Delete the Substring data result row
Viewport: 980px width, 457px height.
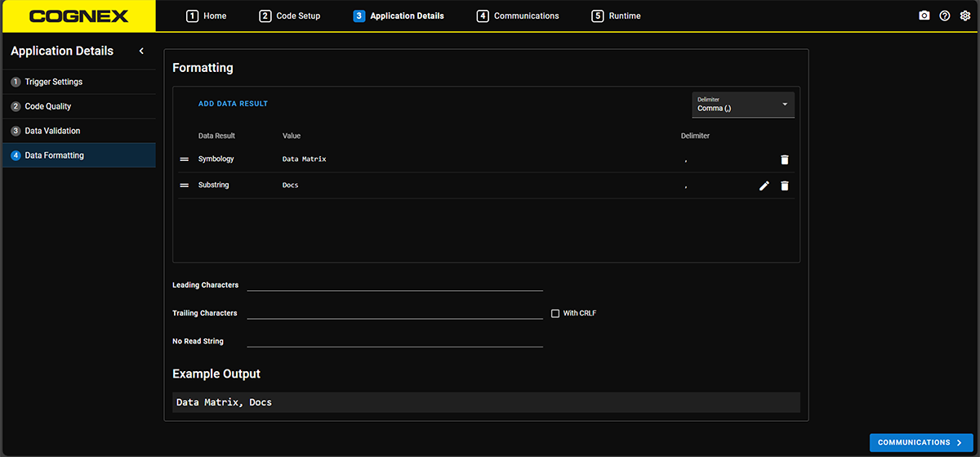pos(784,186)
